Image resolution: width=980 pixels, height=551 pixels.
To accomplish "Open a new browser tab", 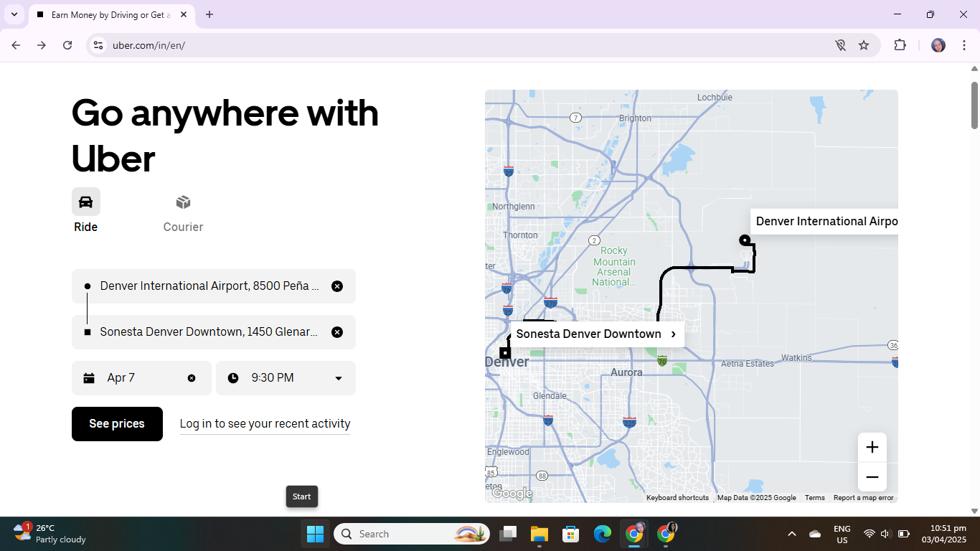I will pyautogui.click(x=209, y=14).
